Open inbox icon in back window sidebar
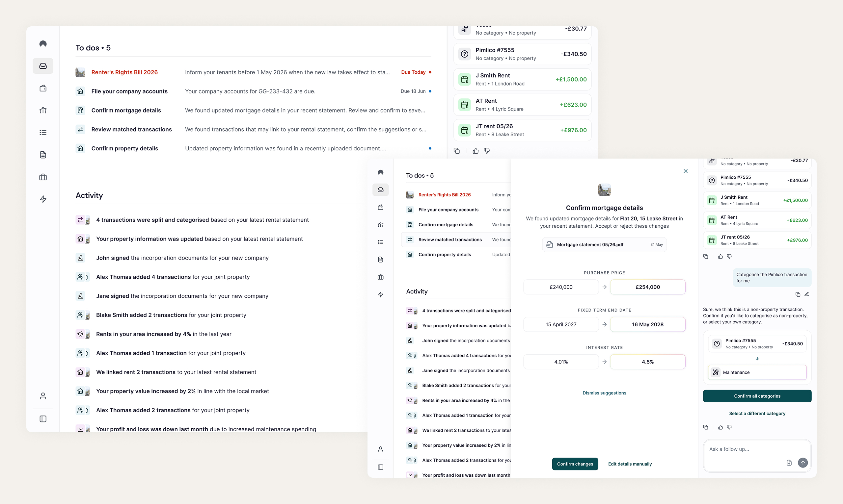Viewport: 843px width, 504px height. tap(43, 66)
